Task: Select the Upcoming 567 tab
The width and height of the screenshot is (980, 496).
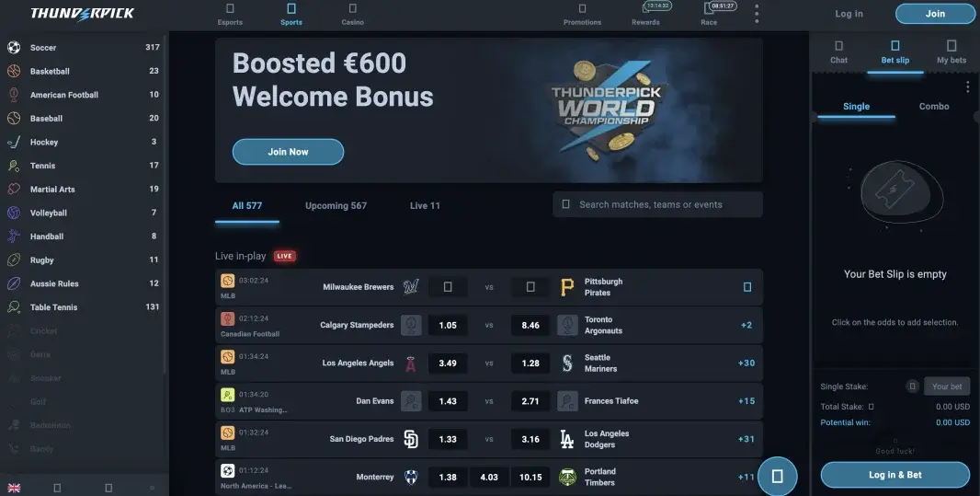Action: point(336,206)
